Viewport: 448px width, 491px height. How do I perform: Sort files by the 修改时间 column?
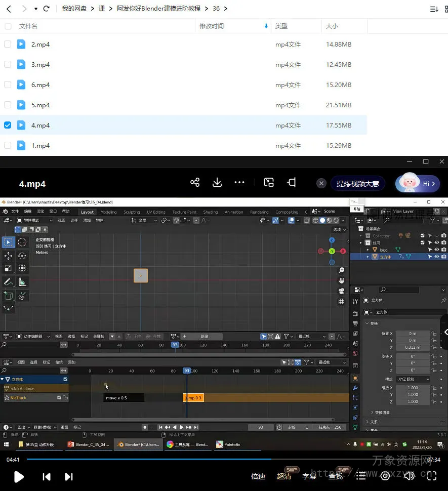pos(212,26)
